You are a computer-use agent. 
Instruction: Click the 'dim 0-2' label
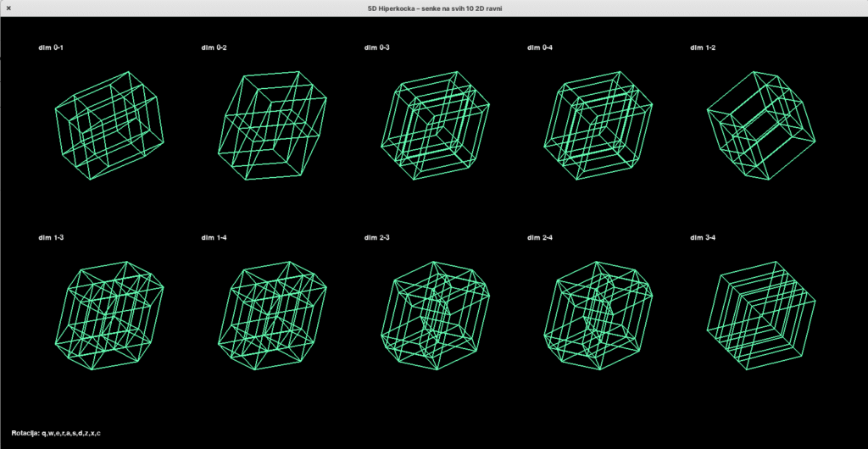[214, 47]
